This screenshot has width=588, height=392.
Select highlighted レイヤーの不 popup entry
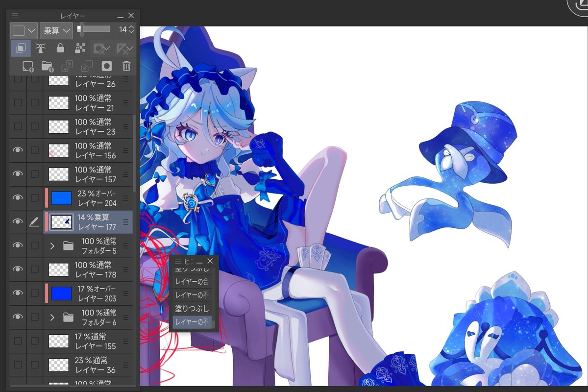coord(192,322)
